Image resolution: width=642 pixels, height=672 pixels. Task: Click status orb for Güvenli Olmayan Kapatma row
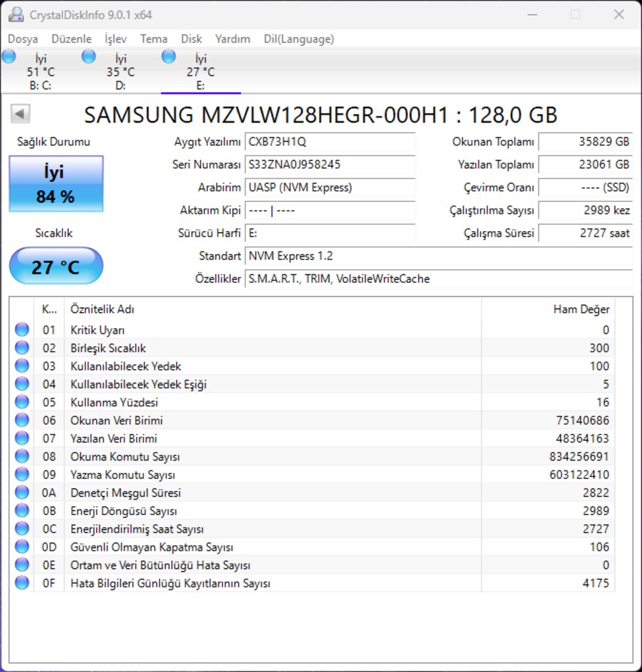point(22,547)
